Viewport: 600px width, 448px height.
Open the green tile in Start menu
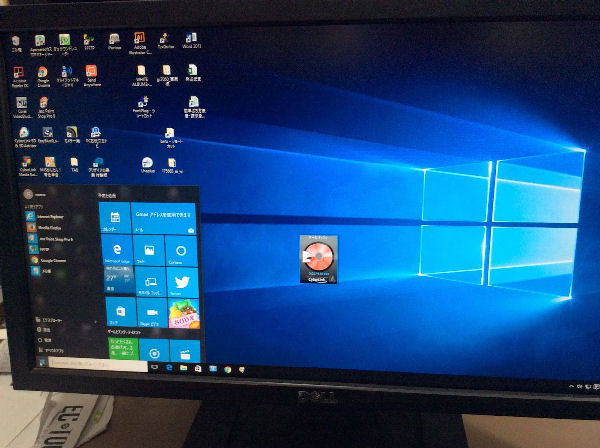123,348
